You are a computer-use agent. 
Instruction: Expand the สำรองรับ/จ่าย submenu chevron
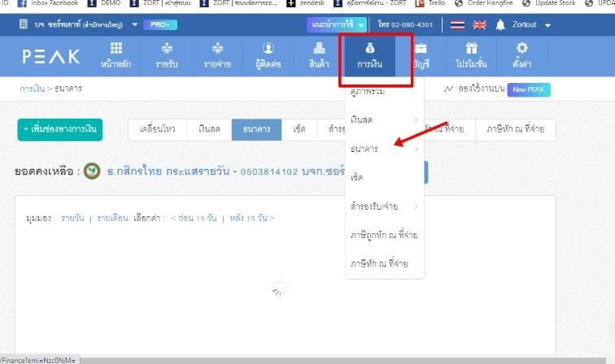(x=417, y=206)
